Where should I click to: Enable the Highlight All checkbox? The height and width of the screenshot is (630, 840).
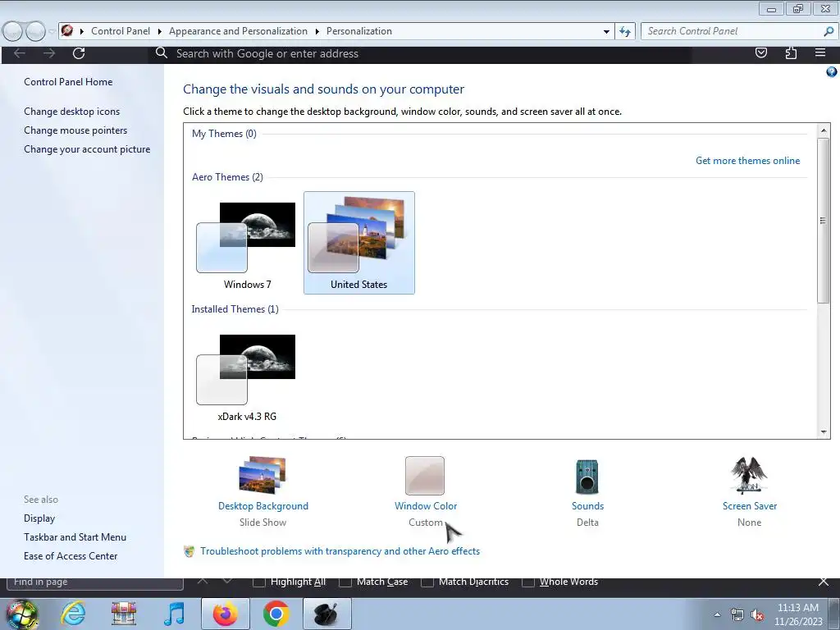(258, 582)
